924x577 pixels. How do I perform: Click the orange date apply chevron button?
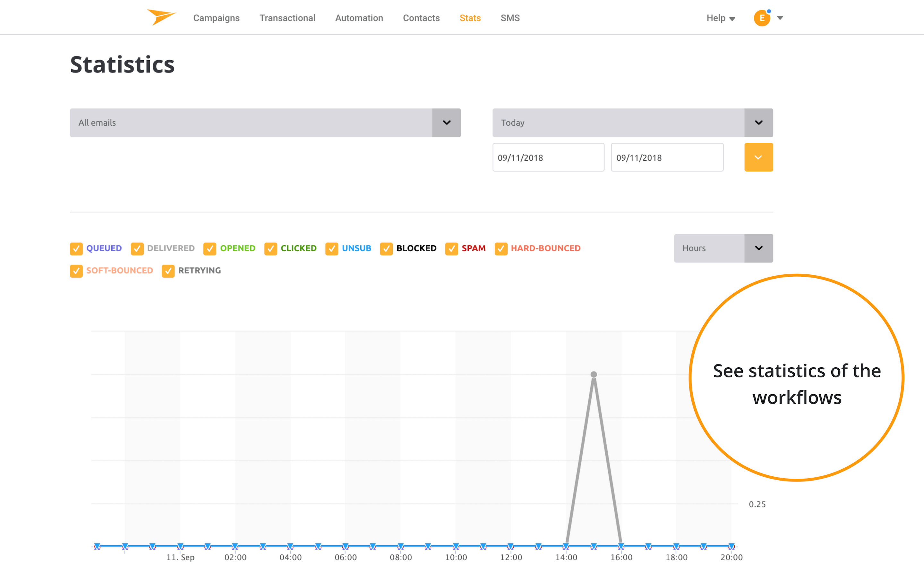click(758, 157)
